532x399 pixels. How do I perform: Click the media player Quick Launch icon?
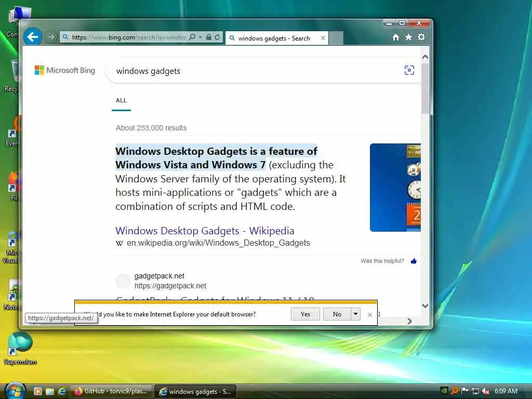(x=37, y=392)
